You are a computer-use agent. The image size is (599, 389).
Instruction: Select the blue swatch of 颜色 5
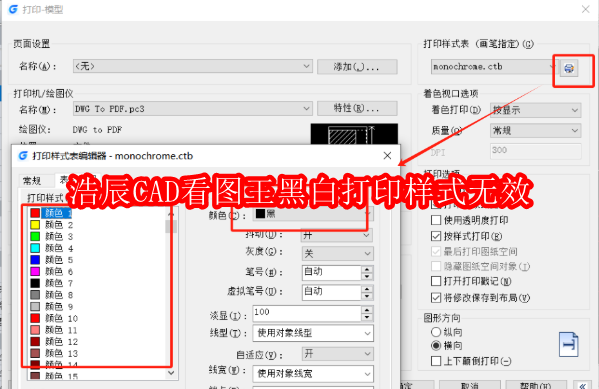tap(35, 260)
